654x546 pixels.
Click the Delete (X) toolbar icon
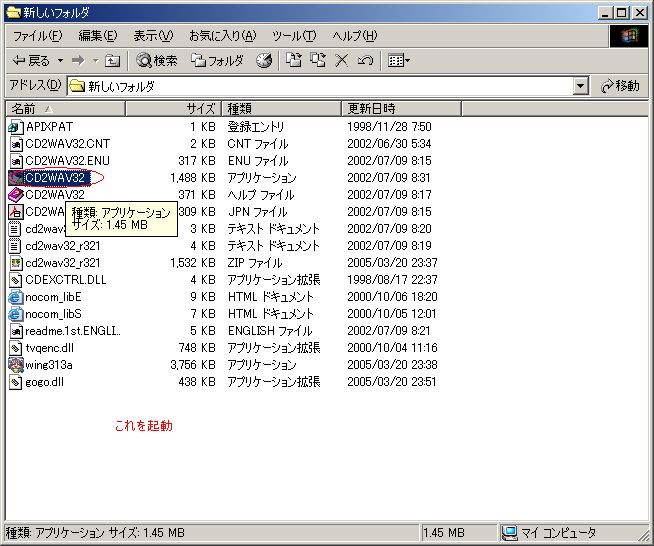342,61
